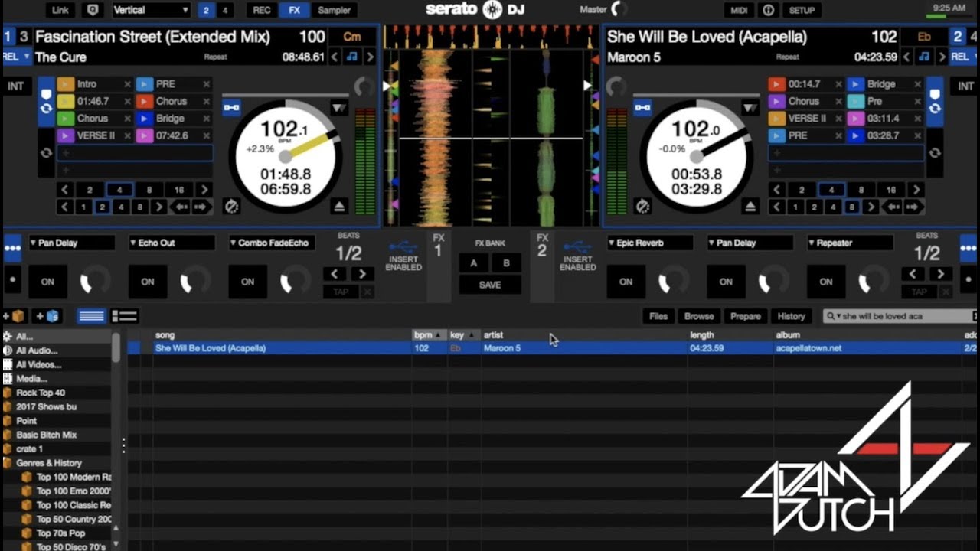This screenshot has width=980, height=551.
Task: Open the Pan Delay effect dropdown in FX 1
Action: (x=72, y=243)
